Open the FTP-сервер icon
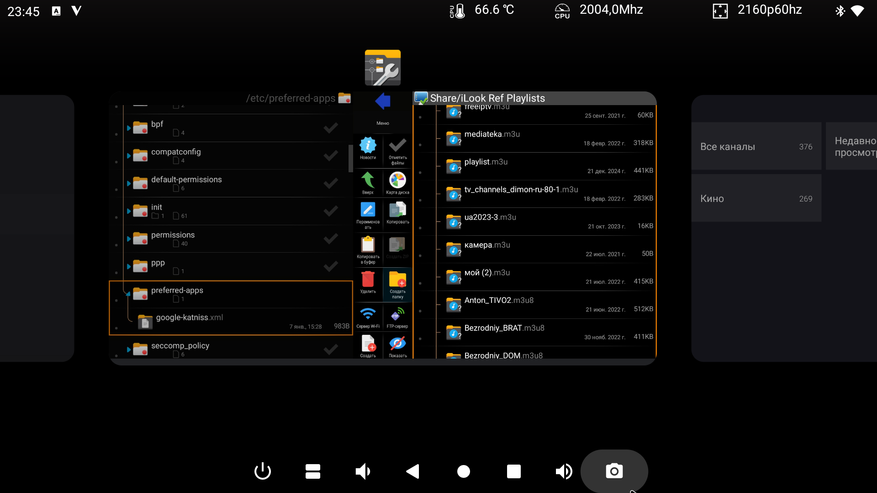Screen dimensions: 877x493 [398, 314]
